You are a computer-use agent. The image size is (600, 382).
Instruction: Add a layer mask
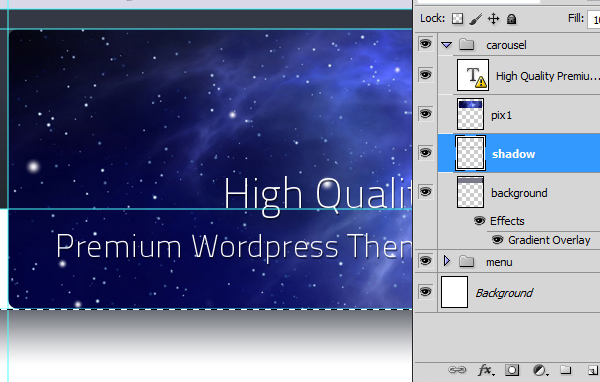[512, 370]
